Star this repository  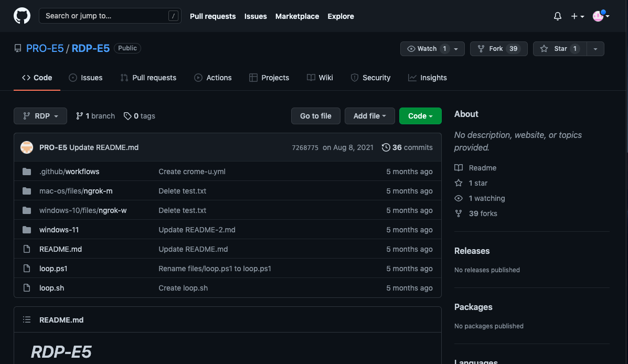pos(560,49)
